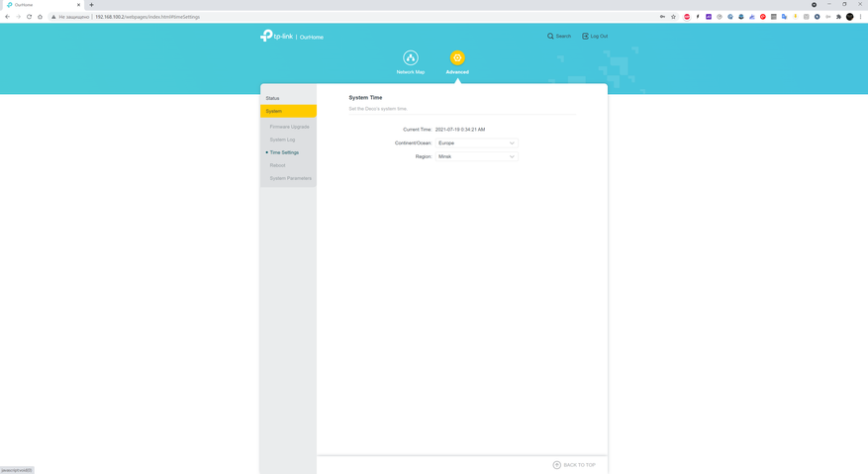868x474 pixels.
Task: Expand the Continent/Ocean dropdown
Action: (476, 143)
